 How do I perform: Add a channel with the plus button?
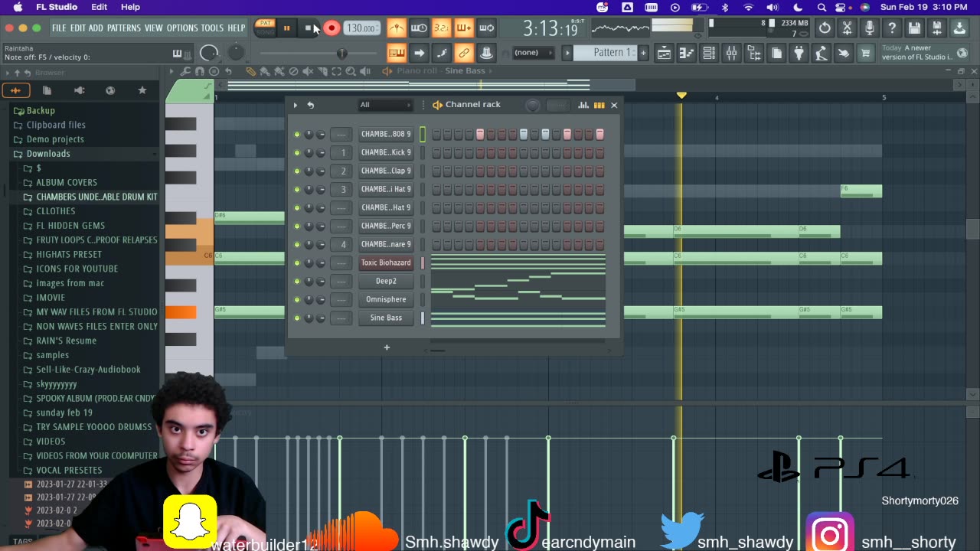pyautogui.click(x=387, y=348)
